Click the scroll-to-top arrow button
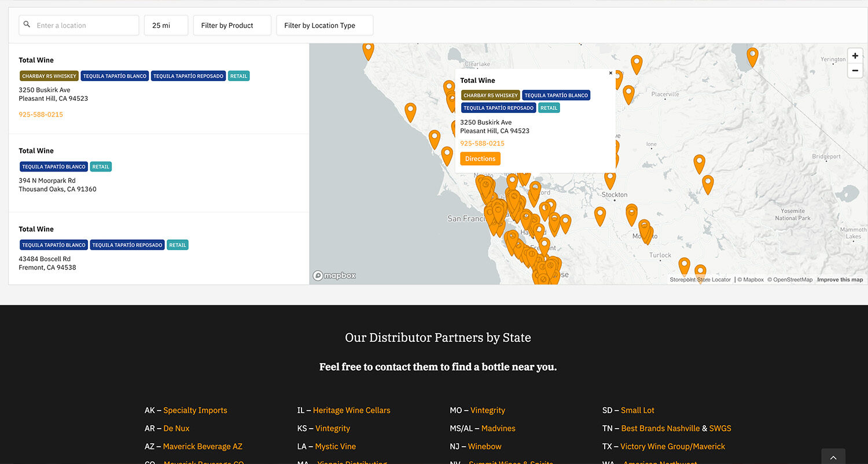 pyautogui.click(x=833, y=456)
